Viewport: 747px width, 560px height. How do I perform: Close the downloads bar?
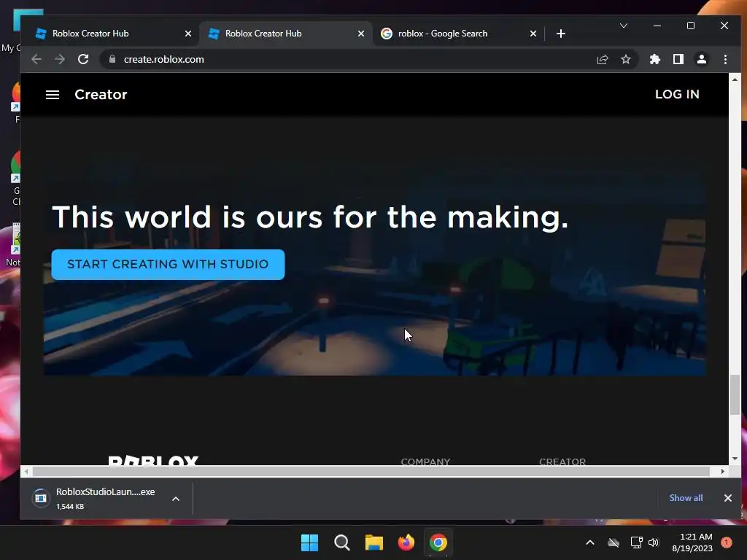coord(727,498)
